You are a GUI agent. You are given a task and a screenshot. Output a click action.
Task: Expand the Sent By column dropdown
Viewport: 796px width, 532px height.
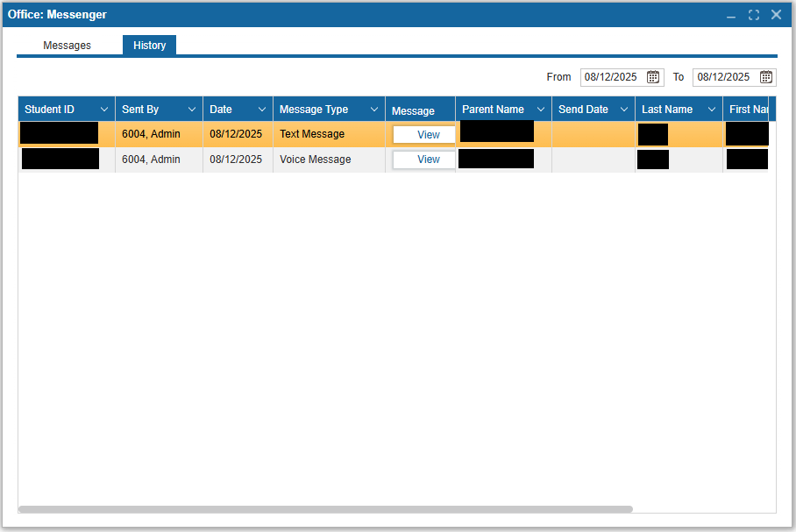(192, 110)
